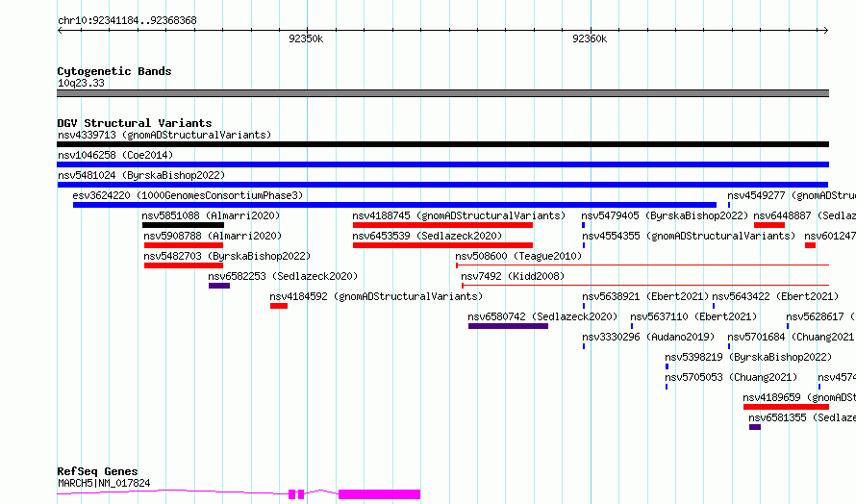Image resolution: width=856 pixels, height=504 pixels.
Task: Open variant nsv1046258 (Coe2014)
Action: point(115,155)
